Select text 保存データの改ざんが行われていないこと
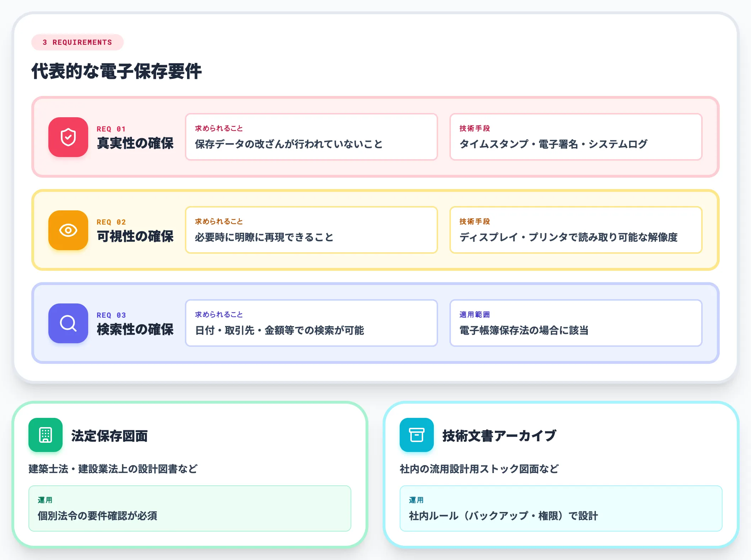Image resolution: width=751 pixels, height=560 pixels. pyautogui.click(x=289, y=144)
